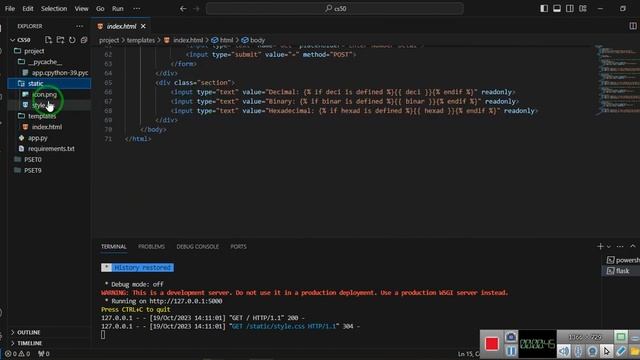
Task: Collapse the CS50 workspace root
Action: 24,40
